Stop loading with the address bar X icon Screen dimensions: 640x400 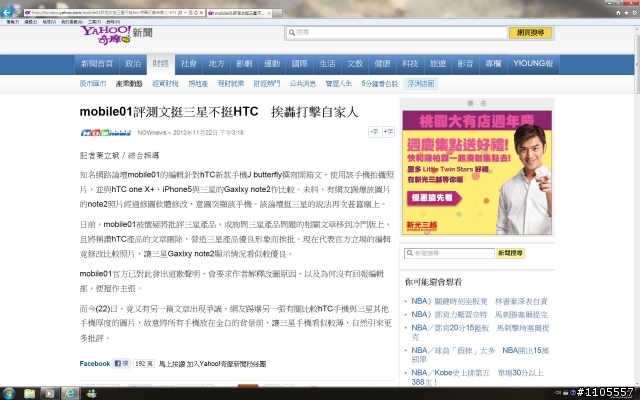pyautogui.click(x=201, y=13)
